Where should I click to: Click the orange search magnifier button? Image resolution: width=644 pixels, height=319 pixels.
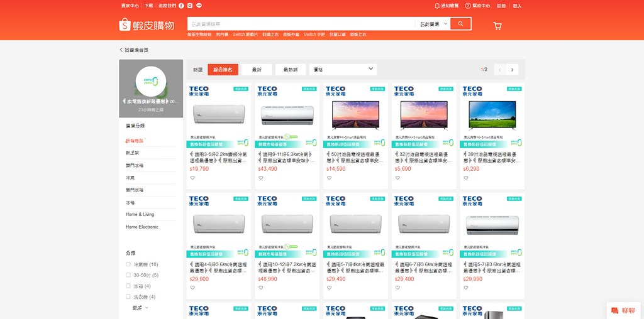460,24
